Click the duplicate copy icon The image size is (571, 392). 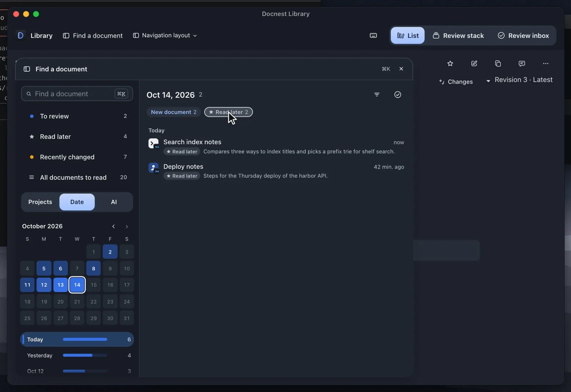498,64
